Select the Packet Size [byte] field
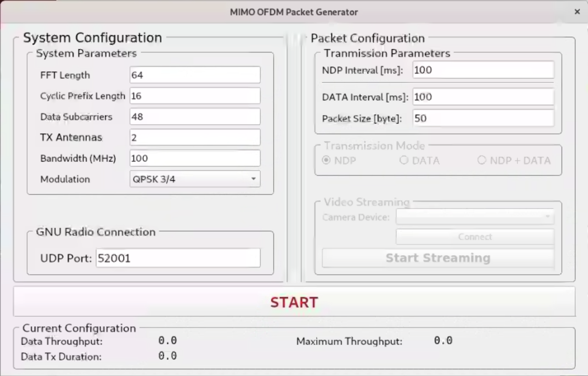 pos(483,118)
